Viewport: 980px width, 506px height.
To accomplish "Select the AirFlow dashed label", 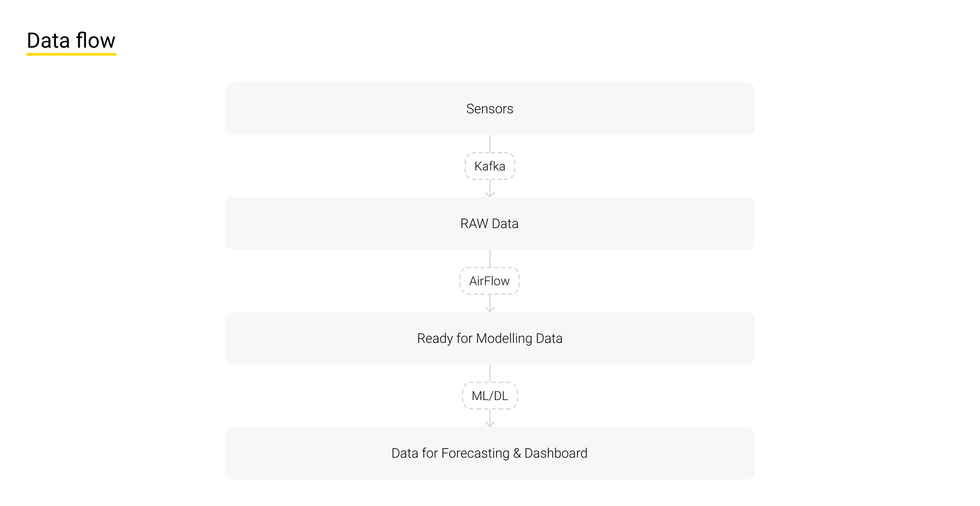I will point(490,281).
